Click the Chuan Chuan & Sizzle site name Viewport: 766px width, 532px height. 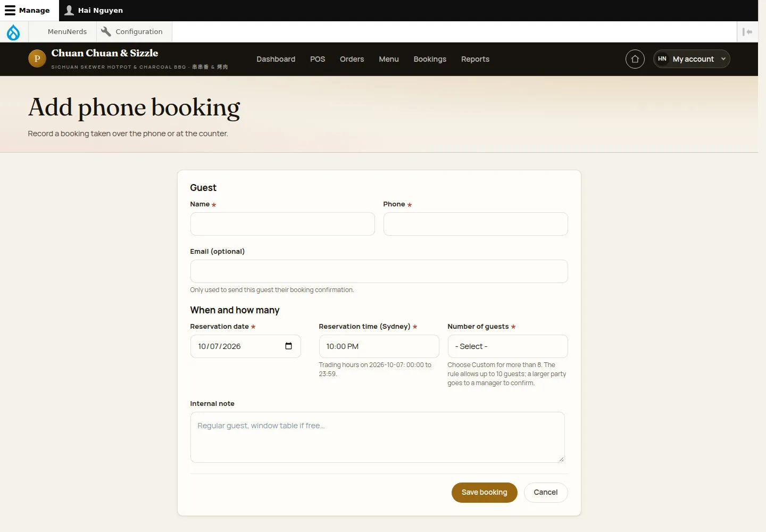pyautogui.click(x=105, y=53)
